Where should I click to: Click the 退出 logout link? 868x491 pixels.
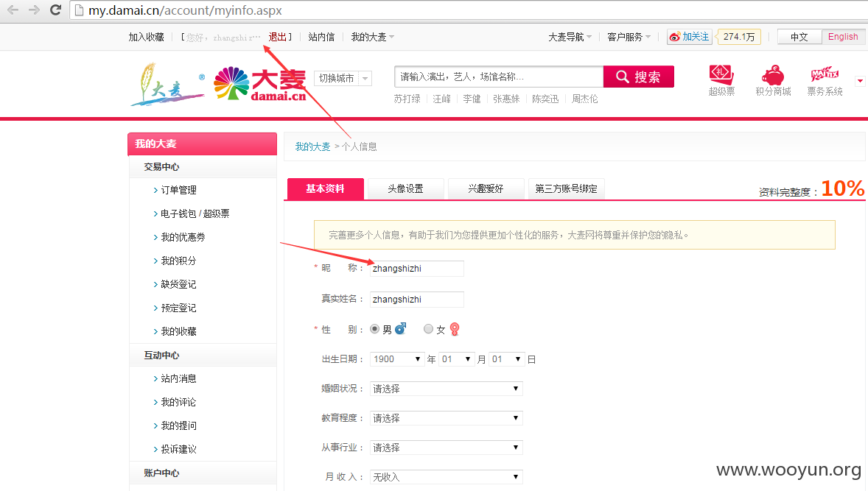click(277, 37)
